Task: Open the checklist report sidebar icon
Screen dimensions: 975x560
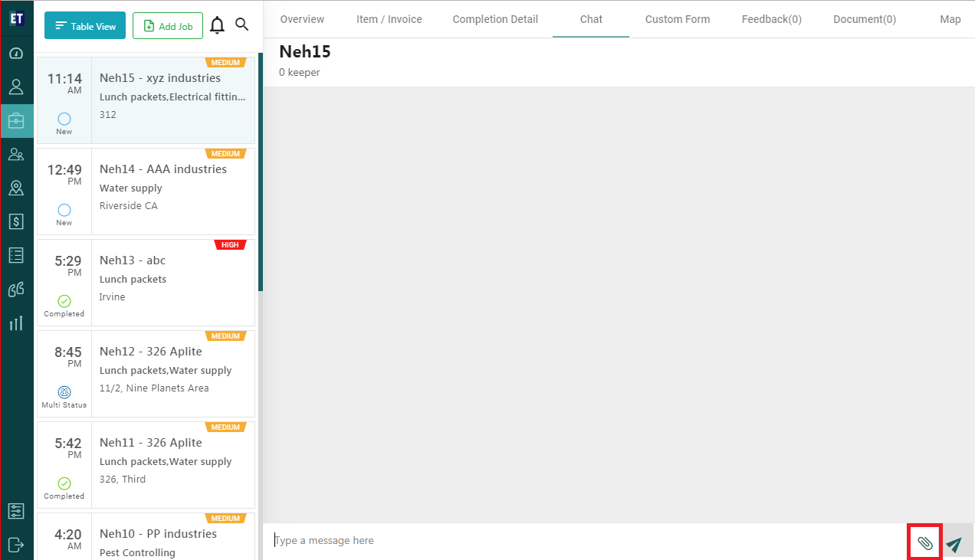Action: click(16, 255)
